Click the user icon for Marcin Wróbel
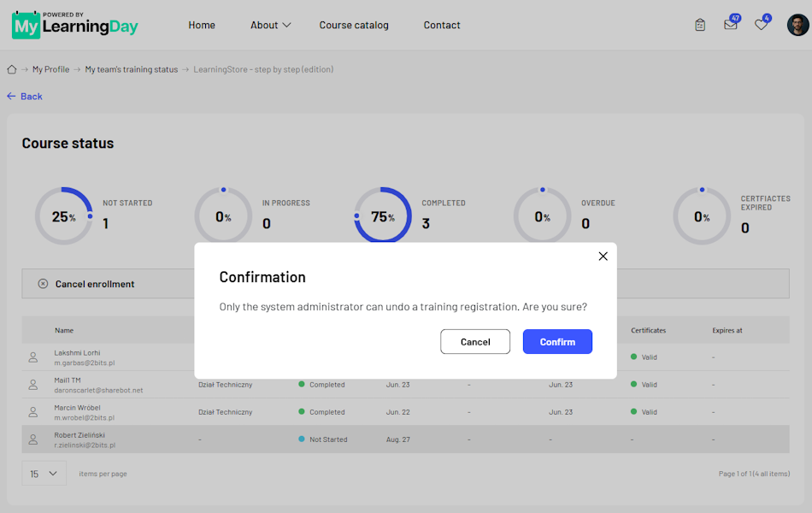The image size is (812, 513). click(33, 412)
